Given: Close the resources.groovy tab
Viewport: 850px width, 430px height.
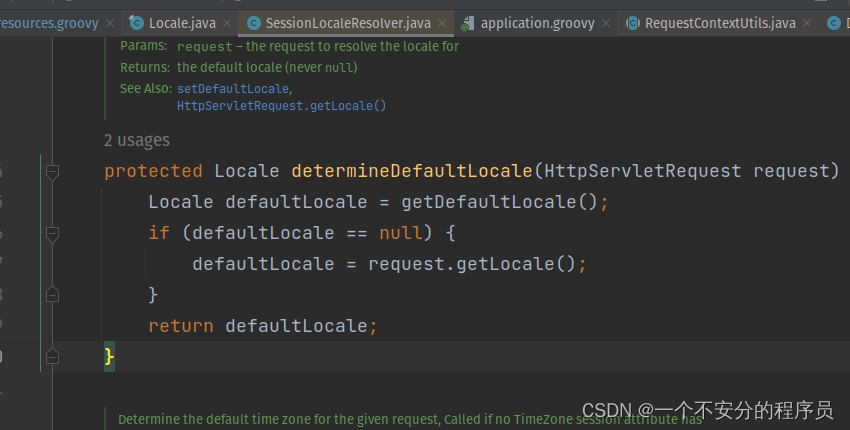Looking at the screenshot, I should (110, 23).
